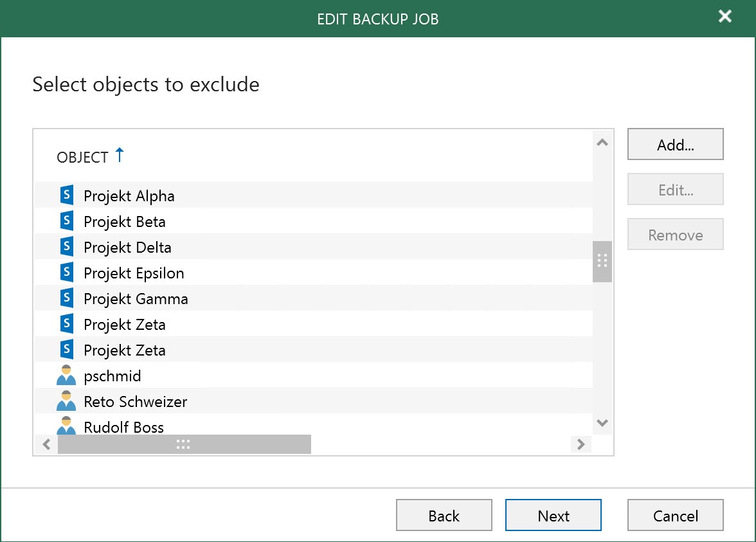The width and height of the screenshot is (756, 542).
Task: Click the user icon beside Rudolf Boss
Action: (x=66, y=426)
